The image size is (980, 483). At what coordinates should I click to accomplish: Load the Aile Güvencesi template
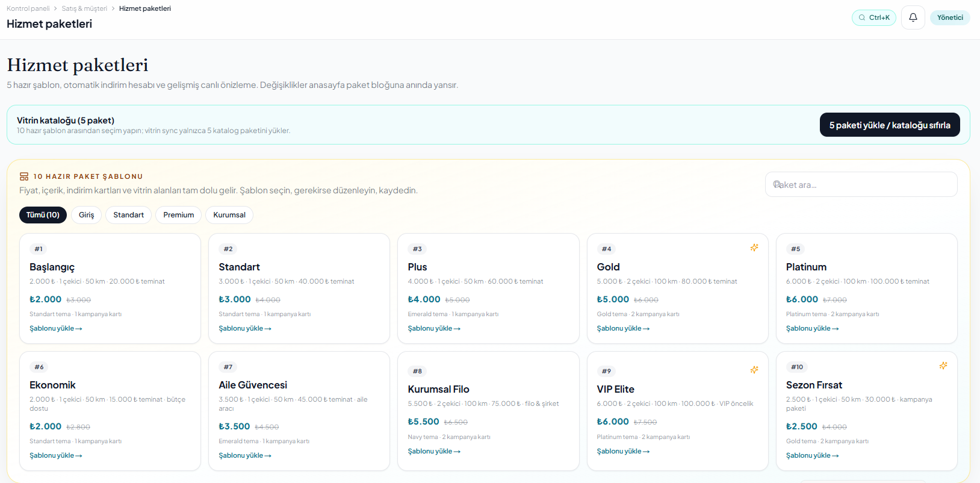click(x=245, y=455)
